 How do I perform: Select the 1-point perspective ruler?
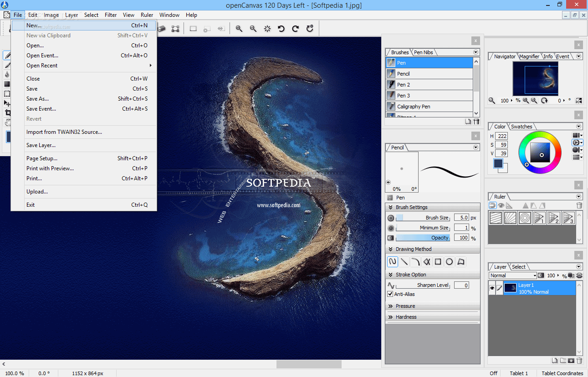540,218
